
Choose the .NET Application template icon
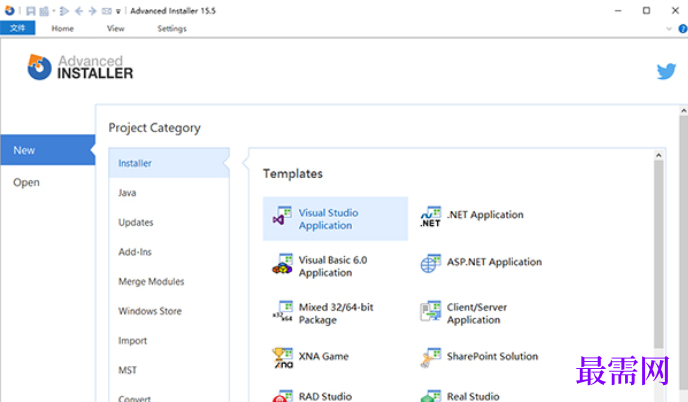click(430, 215)
